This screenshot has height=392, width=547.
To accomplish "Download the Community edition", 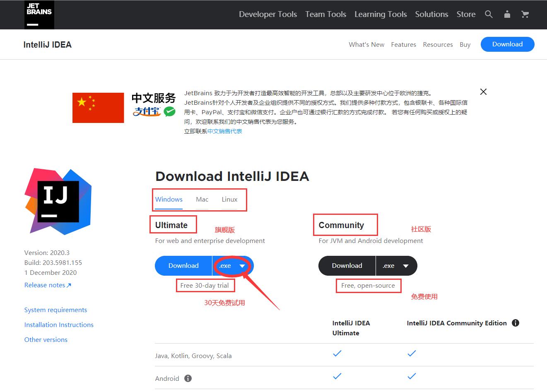I will pyautogui.click(x=347, y=266).
